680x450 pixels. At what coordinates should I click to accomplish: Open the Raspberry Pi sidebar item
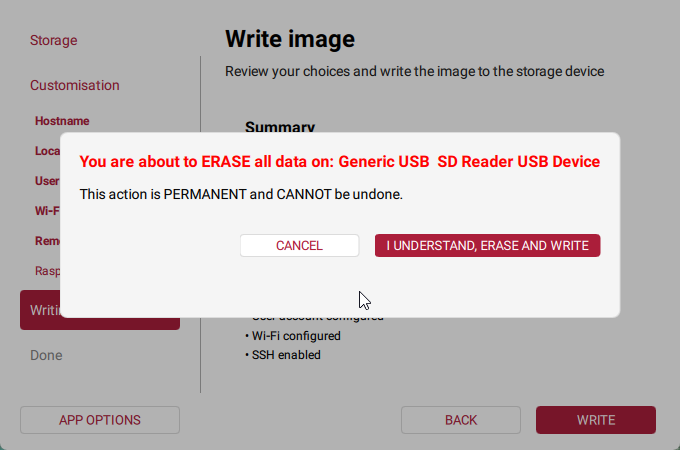click(47, 271)
